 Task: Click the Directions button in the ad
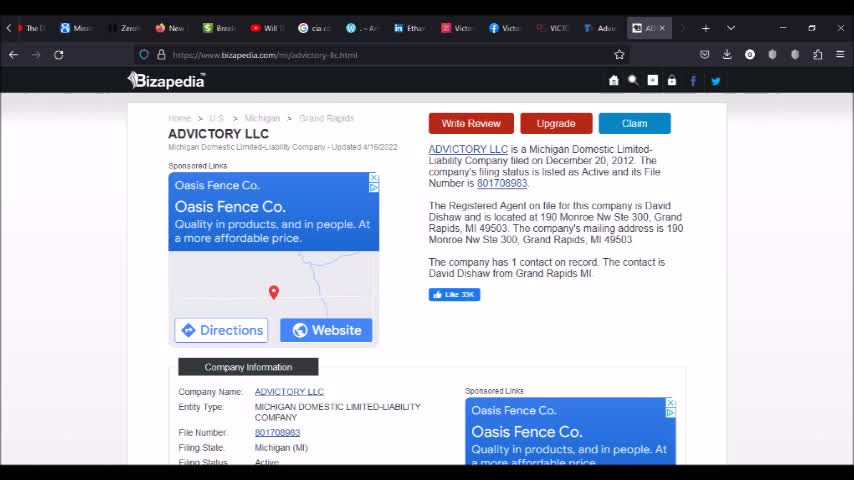click(221, 330)
